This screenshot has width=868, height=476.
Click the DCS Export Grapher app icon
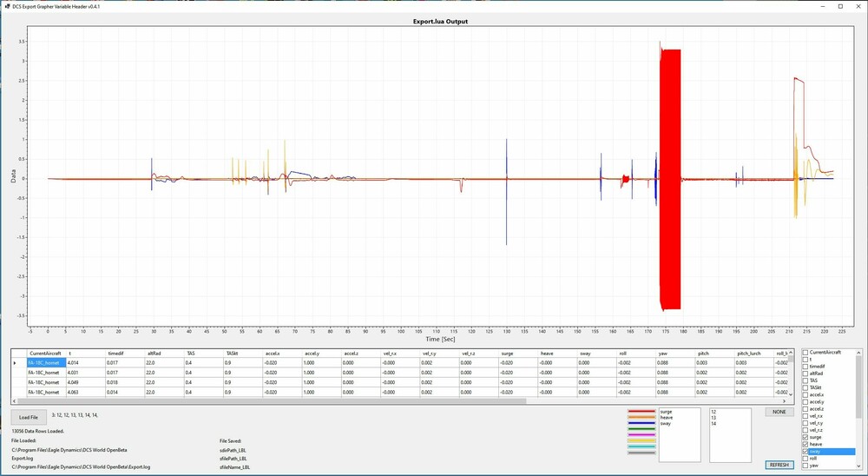(7, 6)
